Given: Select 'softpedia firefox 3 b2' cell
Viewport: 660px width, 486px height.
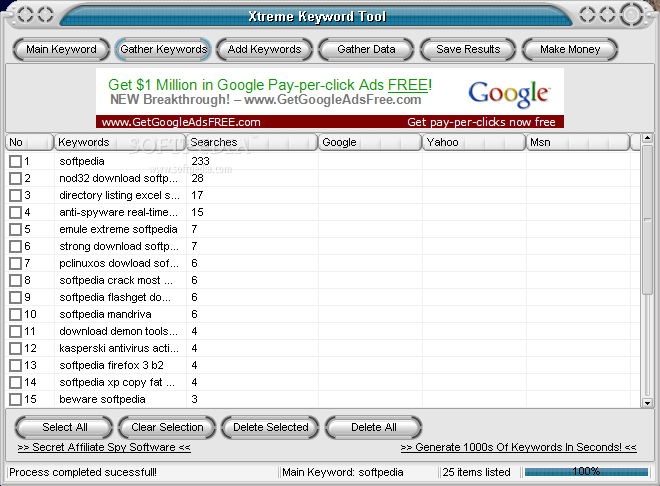Looking at the screenshot, I should click(x=112, y=365).
